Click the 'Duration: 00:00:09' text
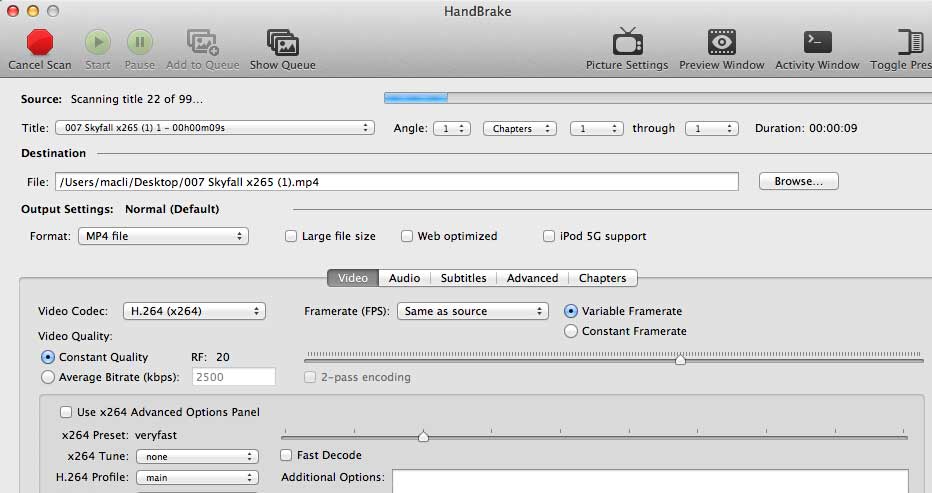Viewport: 932px width, 493px height. pyautogui.click(x=806, y=128)
